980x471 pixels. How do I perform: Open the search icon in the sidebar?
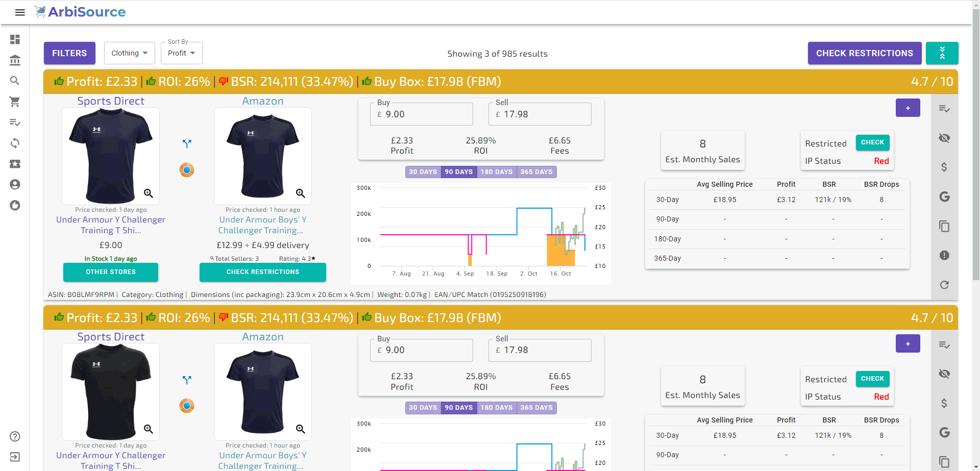[15, 81]
